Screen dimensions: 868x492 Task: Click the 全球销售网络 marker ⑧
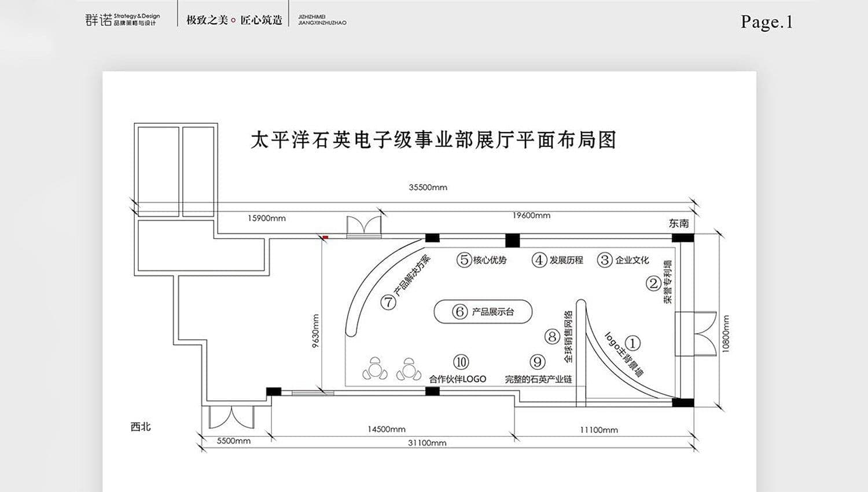coord(551,336)
